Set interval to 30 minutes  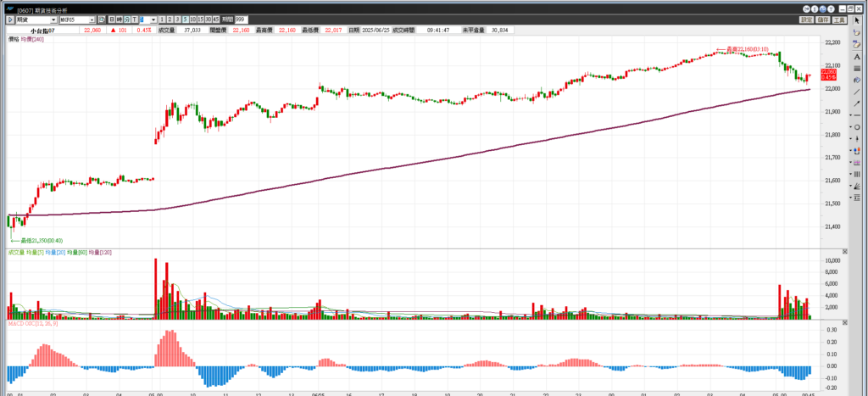208,19
